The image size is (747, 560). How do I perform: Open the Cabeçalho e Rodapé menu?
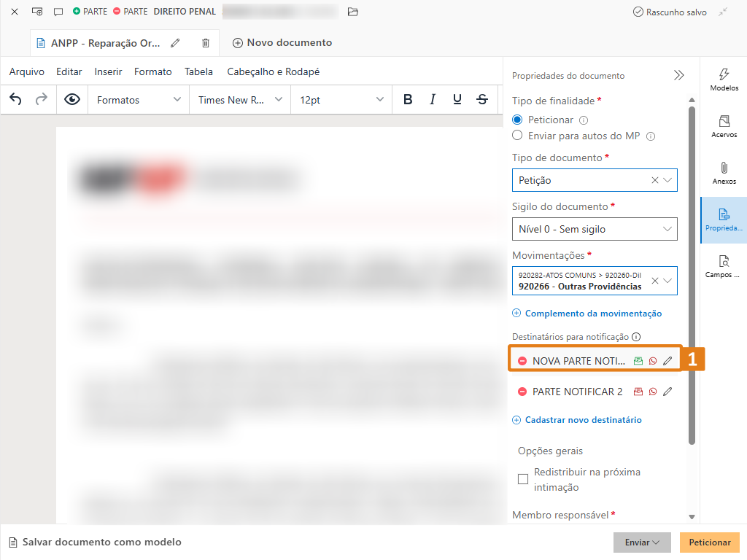273,71
